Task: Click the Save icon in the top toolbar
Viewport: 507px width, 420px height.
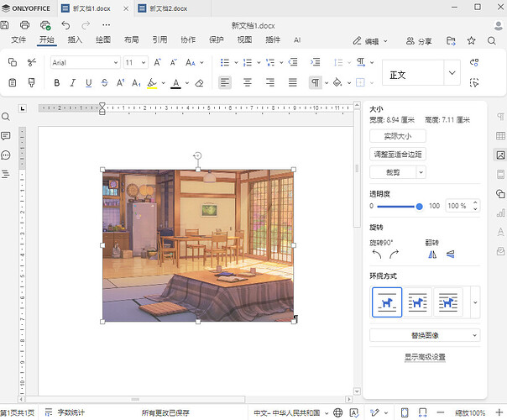Action: click(x=4, y=25)
